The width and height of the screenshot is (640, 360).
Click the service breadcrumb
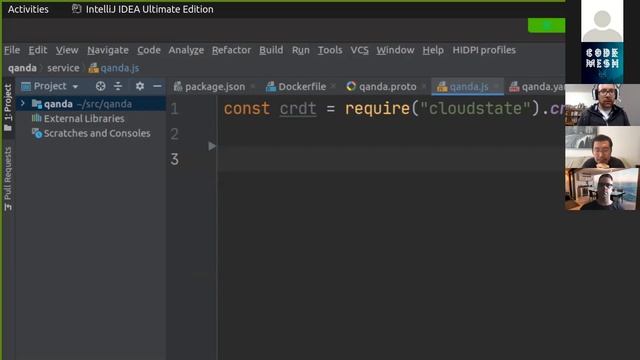pyautogui.click(x=63, y=68)
